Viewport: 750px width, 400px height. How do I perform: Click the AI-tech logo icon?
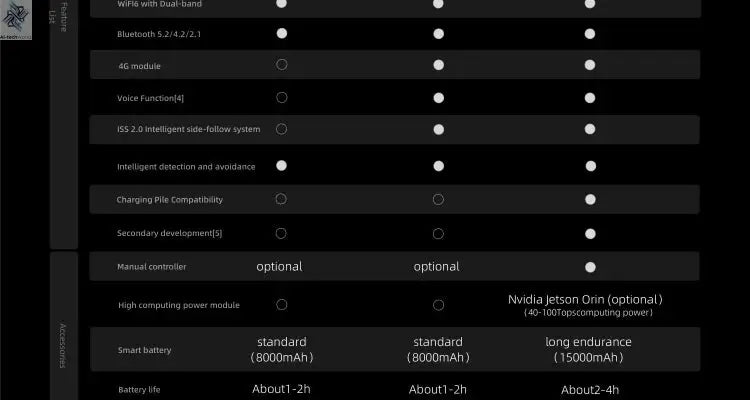[x=17, y=17]
